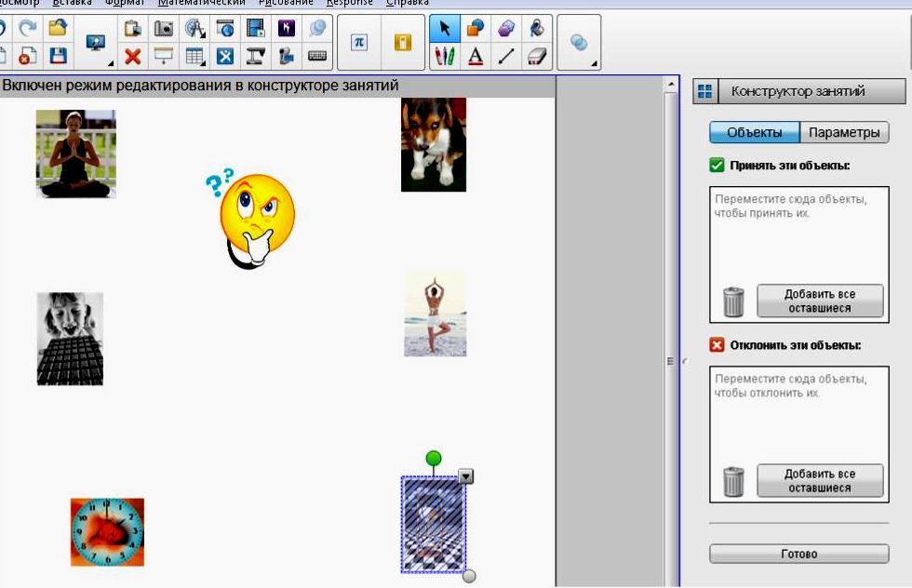This screenshot has height=588, width=912.
Task: Click the Принять эти объекты drop area
Action: (x=799, y=254)
